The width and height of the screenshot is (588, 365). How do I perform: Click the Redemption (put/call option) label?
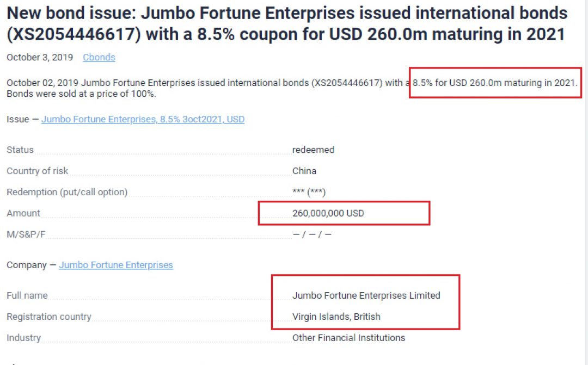67,192
